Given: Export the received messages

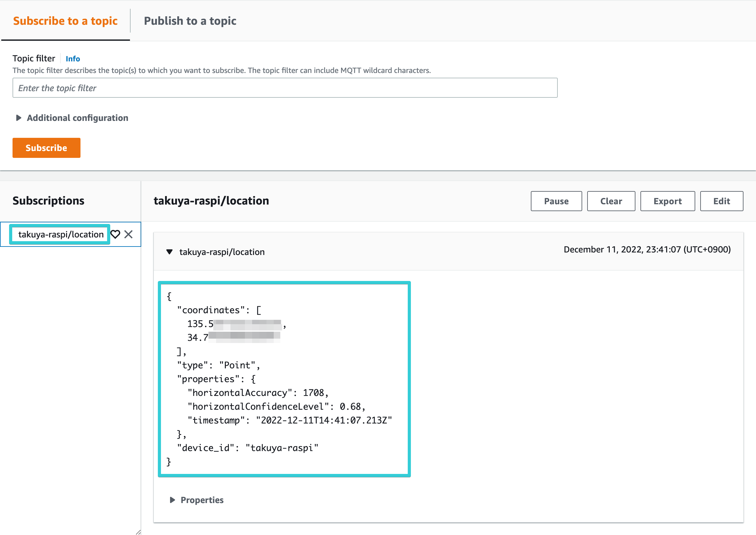Looking at the screenshot, I should [667, 201].
